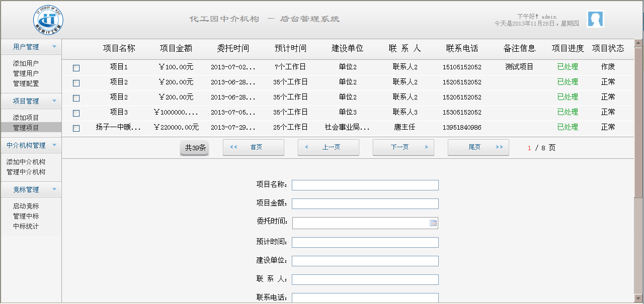Jump to last page (尾页)
The image size is (644, 304).
478,147
